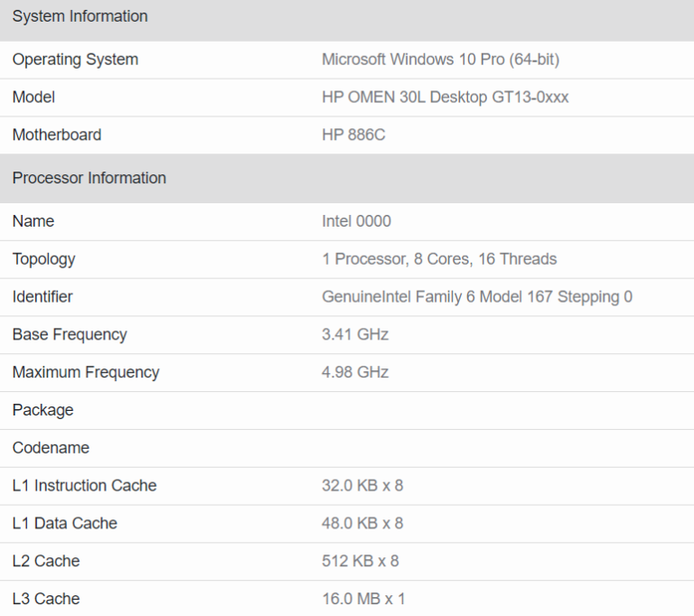Image resolution: width=694 pixels, height=616 pixels.
Task: Select the 3.41 GHz value
Action: click(354, 334)
